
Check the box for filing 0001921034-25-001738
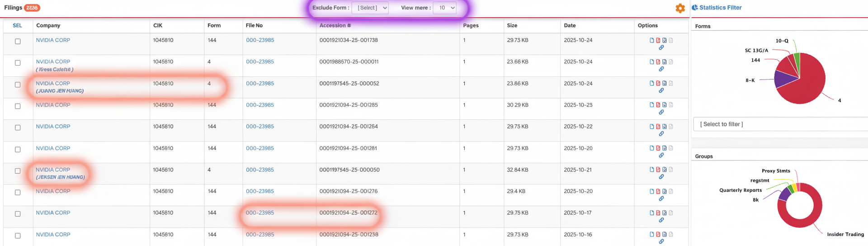coord(18,42)
